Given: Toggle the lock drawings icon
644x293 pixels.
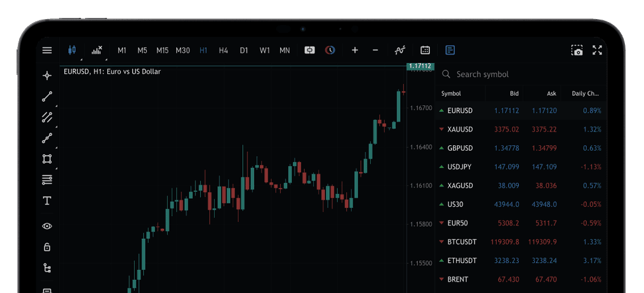Looking at the screenshot, I should point(47,247).
